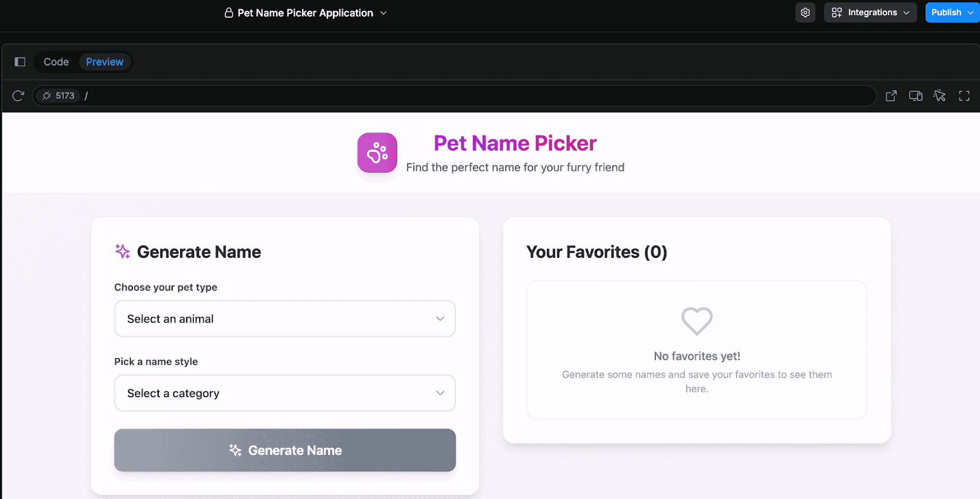This screenshot has height=499, width=980.
Task: Enter fullscreen preview mode icon
Action: [x=964, y=96]
